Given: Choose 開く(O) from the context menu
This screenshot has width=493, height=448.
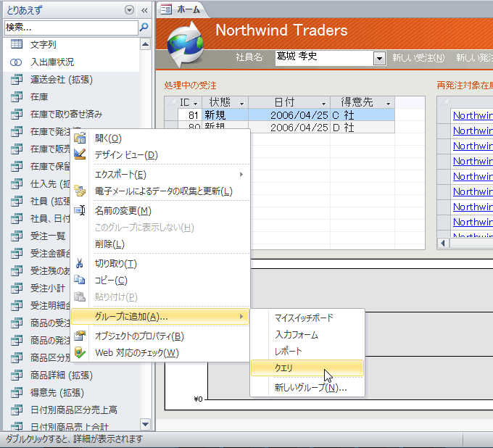Looking at the screenshot, I should click(161, 138).
